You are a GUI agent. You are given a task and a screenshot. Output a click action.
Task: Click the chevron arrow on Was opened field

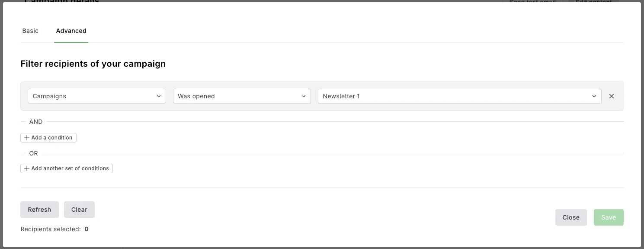(x=304, y=96)
